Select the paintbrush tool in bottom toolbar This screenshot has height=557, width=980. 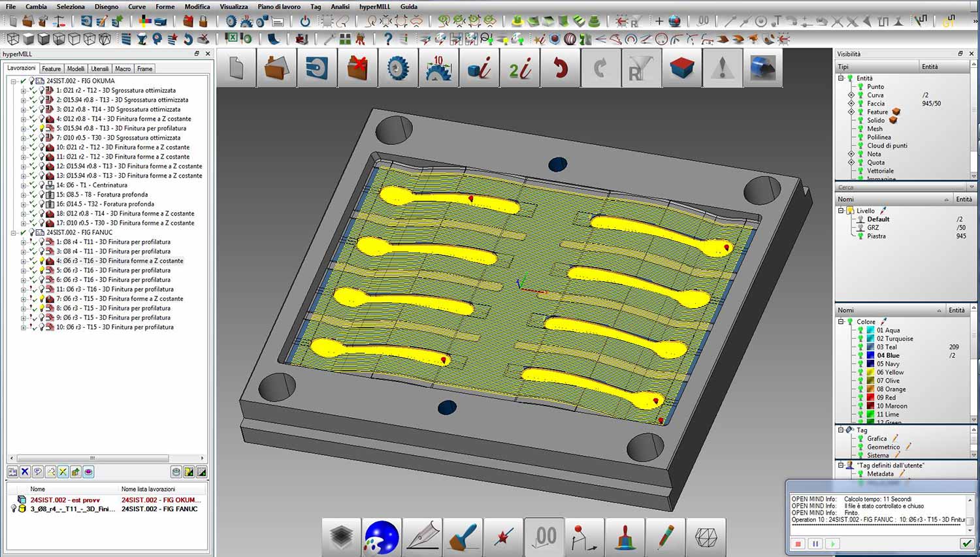pos(463,537)
